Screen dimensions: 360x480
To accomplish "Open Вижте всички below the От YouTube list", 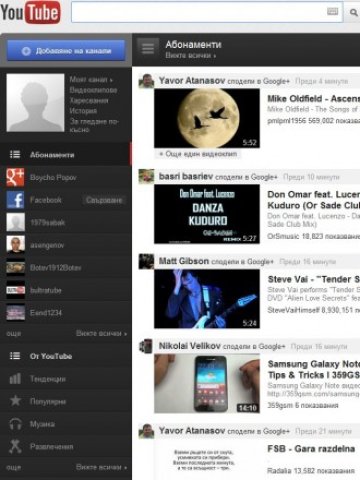I will tap(101, 467).
